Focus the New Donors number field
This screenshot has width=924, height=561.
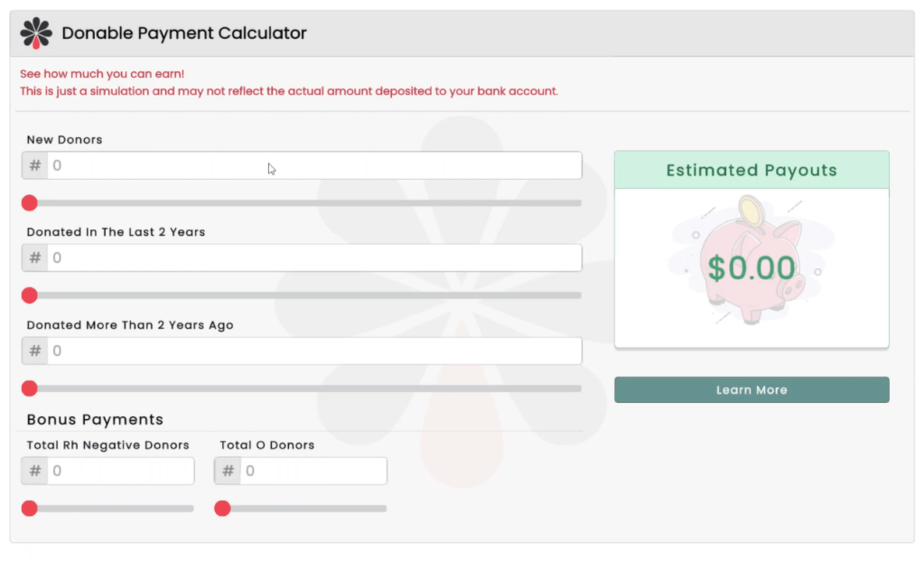coord(313,165)
